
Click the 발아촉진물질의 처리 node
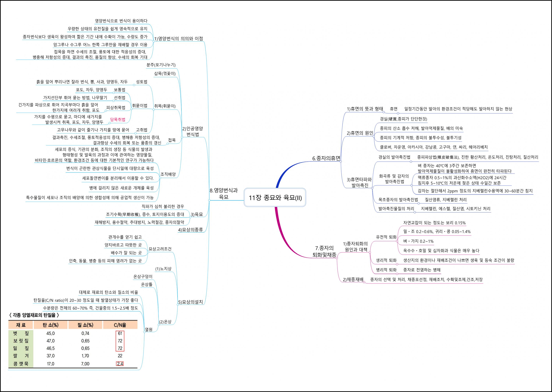pyautogui.click(x=396, y=209)
